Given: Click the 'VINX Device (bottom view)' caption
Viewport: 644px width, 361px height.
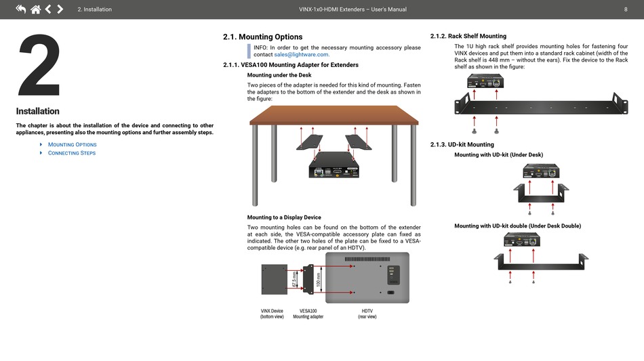Looking at the screenshot, I should 272,314.
